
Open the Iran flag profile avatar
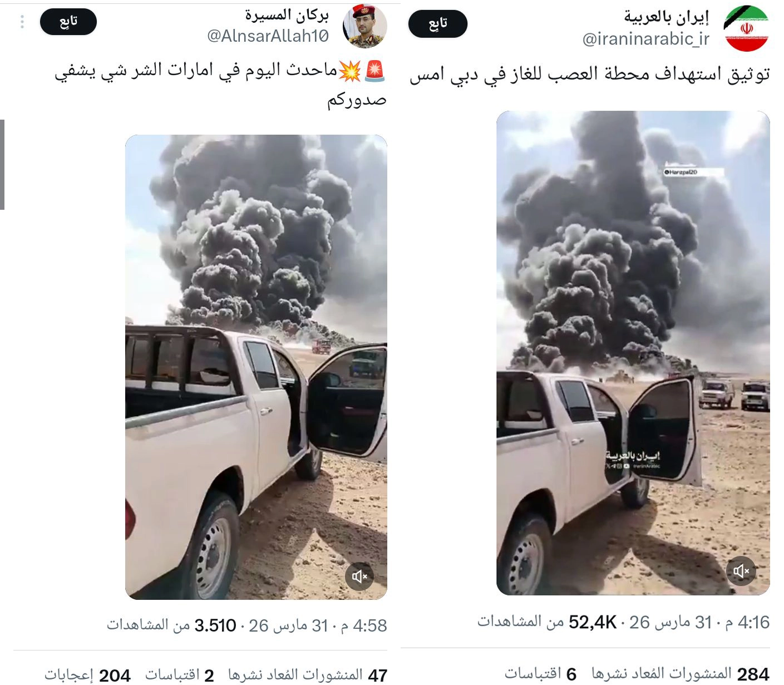[x=746, y=28]
